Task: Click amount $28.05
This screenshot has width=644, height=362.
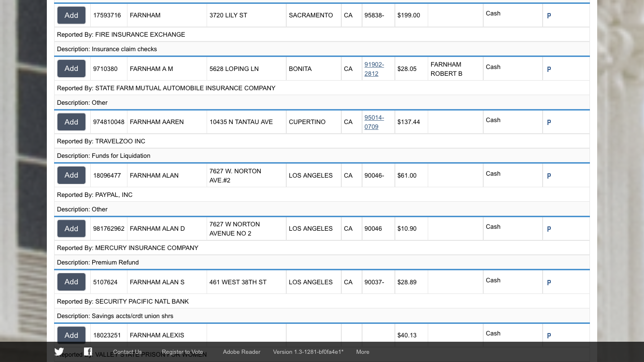Action: click(x=407, y=69)
